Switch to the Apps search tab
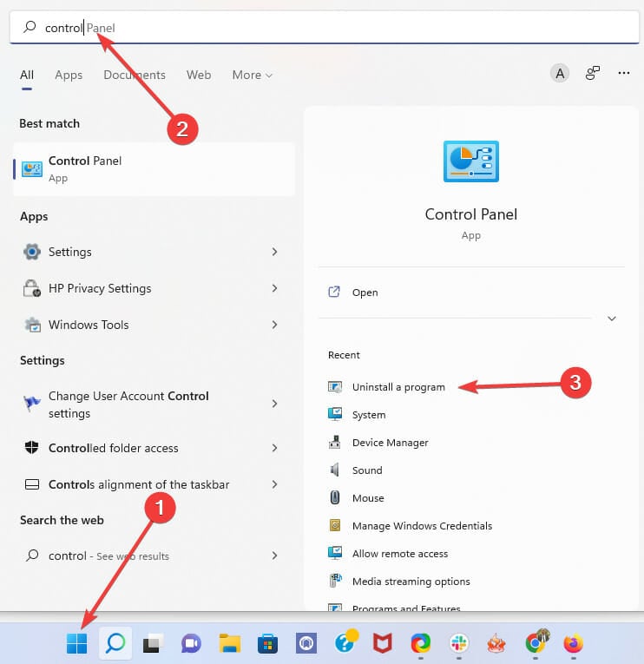Screen dimensions: 644x664 tap(69, 76)
